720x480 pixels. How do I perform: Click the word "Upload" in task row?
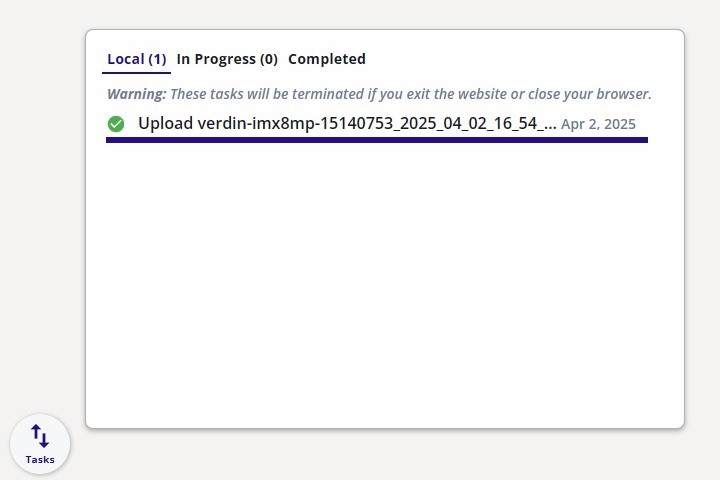point(164,124)
